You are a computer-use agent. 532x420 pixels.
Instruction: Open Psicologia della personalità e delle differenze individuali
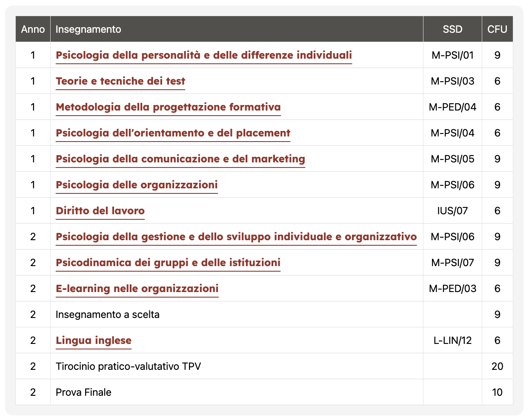204,55
